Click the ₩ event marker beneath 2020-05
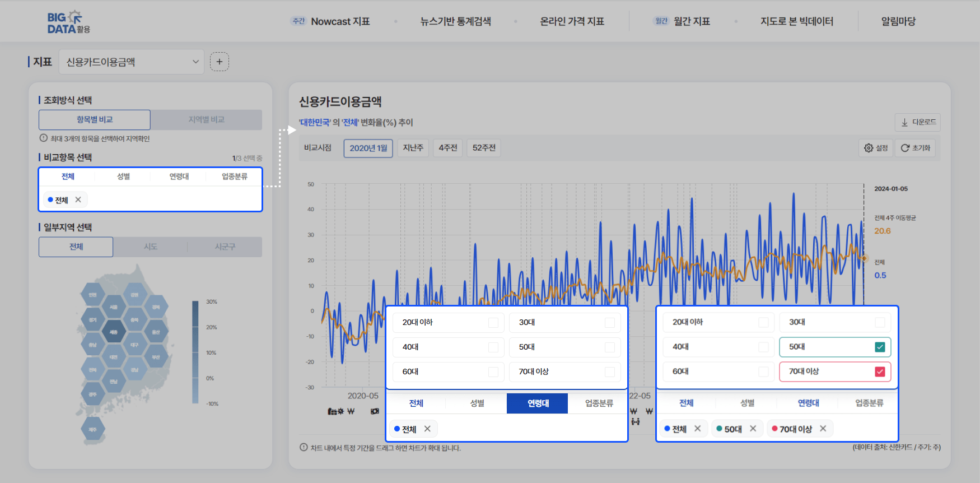 click(351, 411)
